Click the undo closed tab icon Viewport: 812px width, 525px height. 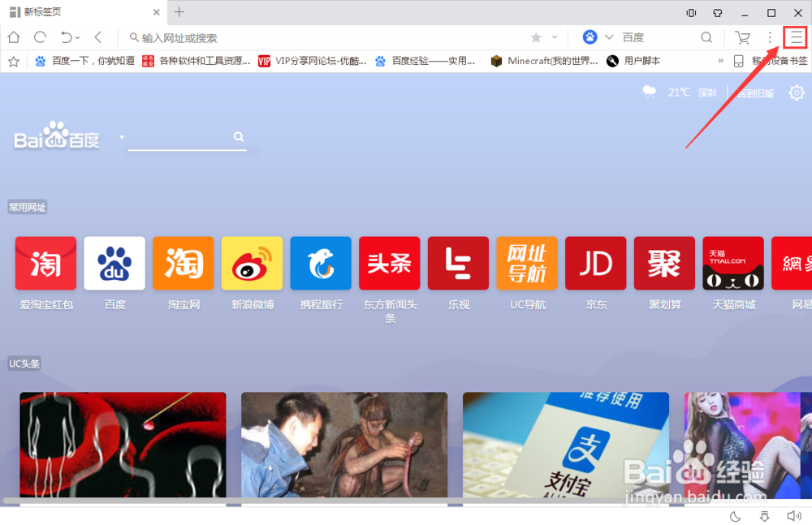tap(67, 37)
